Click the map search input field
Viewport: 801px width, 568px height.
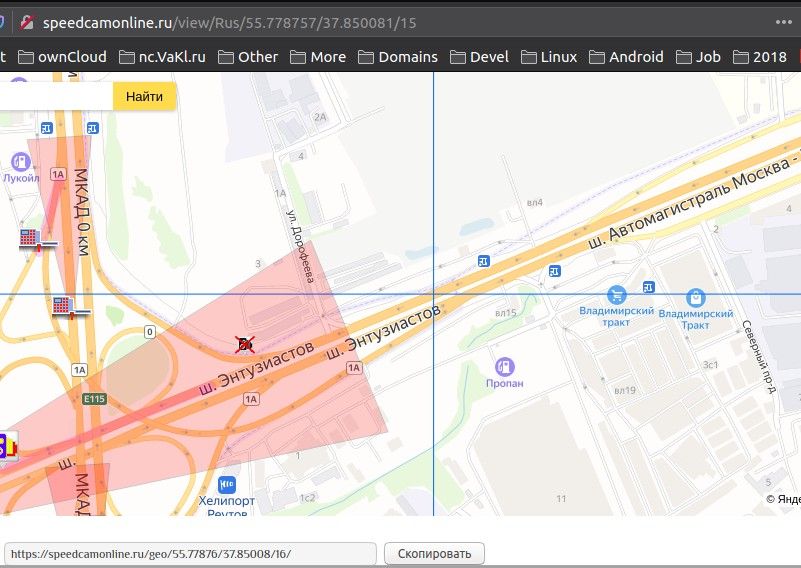pyautogui.click(x=55, y=96)
